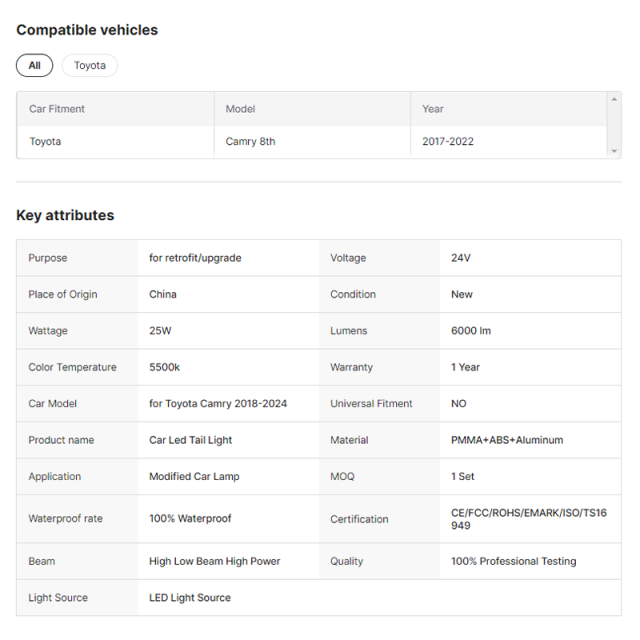
Task: Click the CE/FCC/ROHS certification value
Action: [x=529, y=519]
